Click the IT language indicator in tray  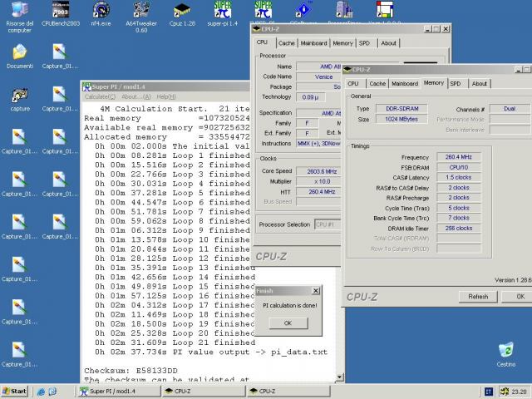click(489, 392)
